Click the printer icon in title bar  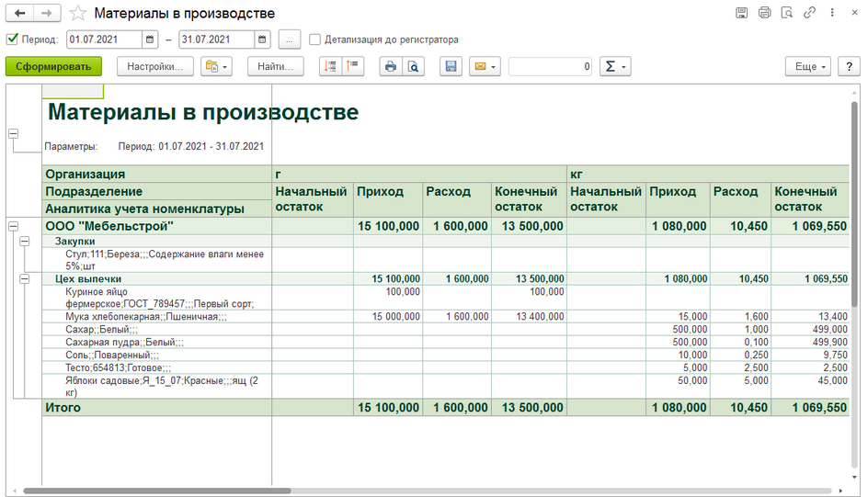coord(764,13)
